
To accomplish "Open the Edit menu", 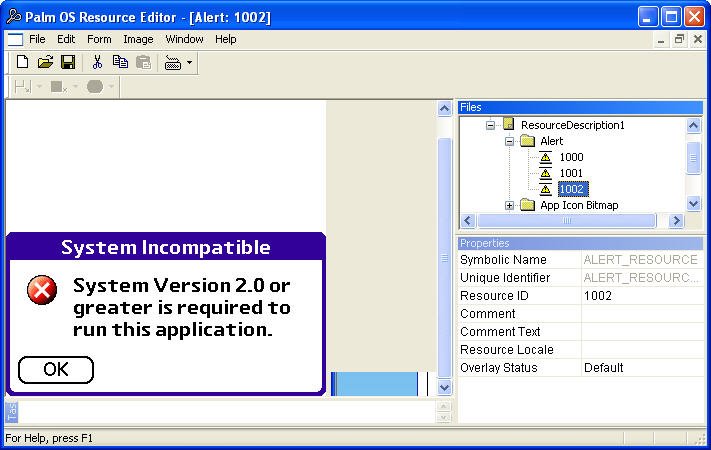I will (x=66, y=39).
